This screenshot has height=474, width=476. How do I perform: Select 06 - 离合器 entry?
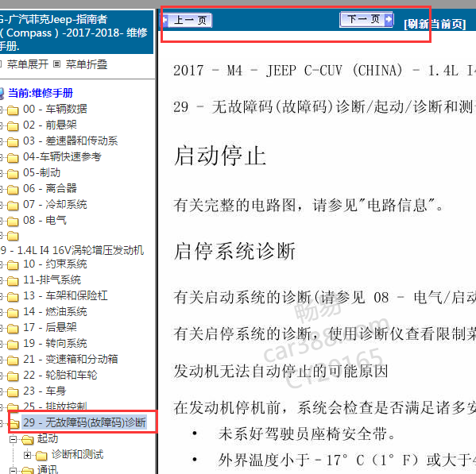[x=50, y=188]
